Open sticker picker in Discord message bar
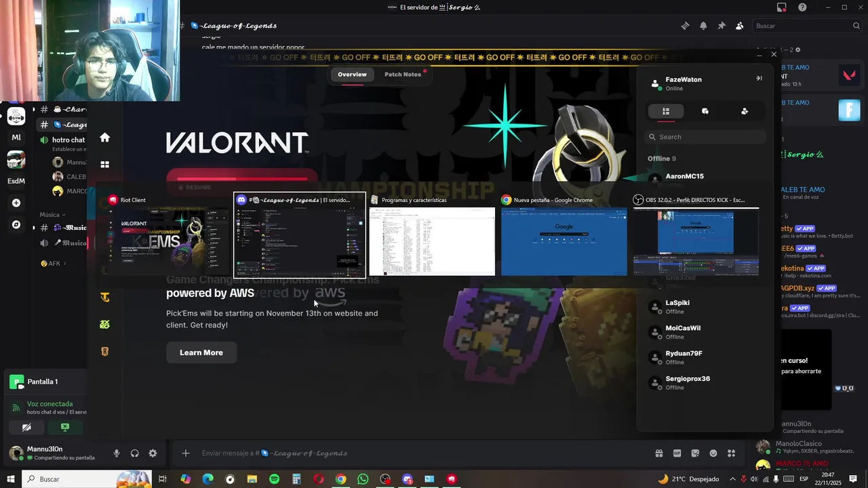The width and height of the screenshot is (868, 488). pos(695,453)
